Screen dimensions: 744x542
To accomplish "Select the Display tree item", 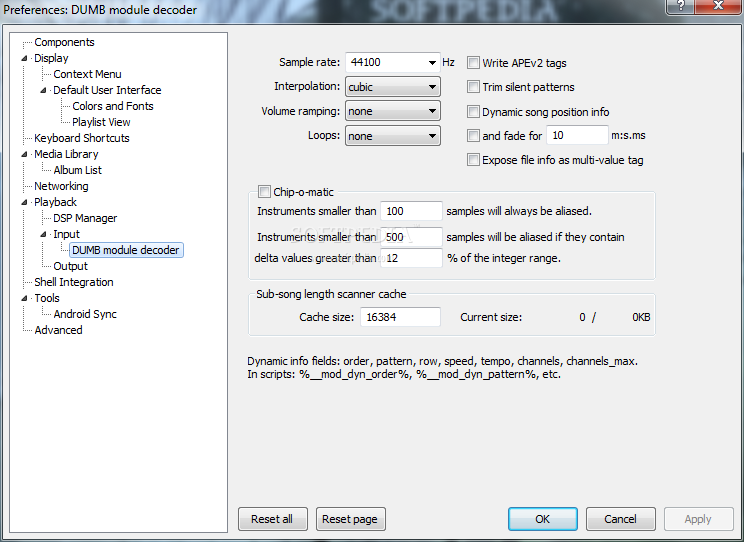I will coord(51,58).
